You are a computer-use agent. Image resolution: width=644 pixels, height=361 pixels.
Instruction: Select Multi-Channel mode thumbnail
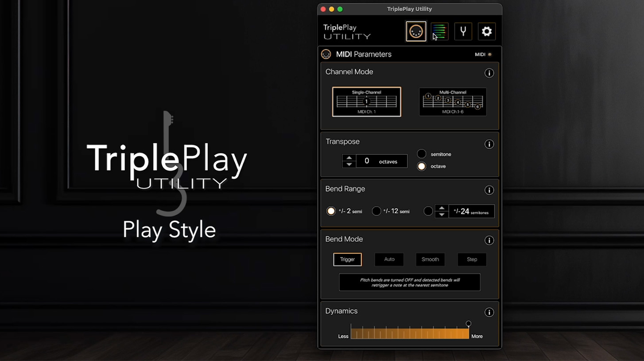click(453, 102)
